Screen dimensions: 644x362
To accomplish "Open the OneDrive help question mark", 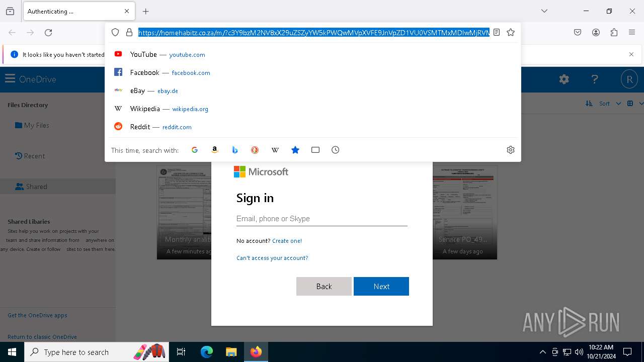I will coord(595,79).
